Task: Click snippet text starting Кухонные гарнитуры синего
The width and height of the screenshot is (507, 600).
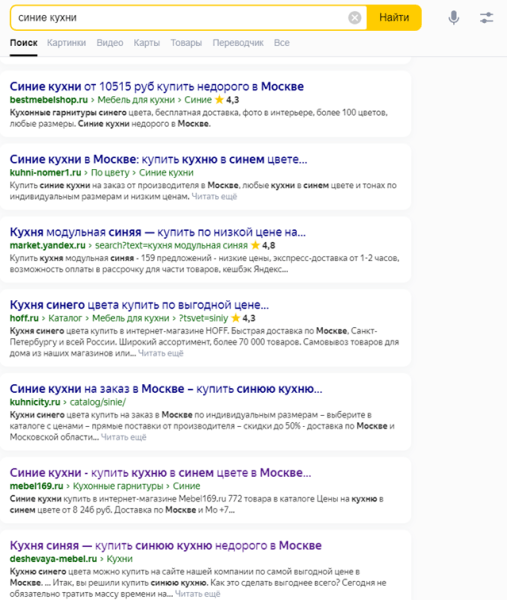Action: pos(199,118)
